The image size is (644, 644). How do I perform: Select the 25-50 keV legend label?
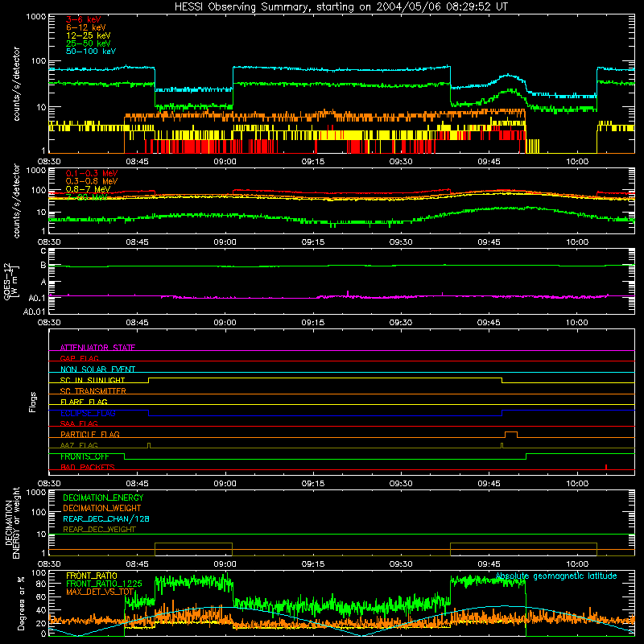[x=89, y=43]
